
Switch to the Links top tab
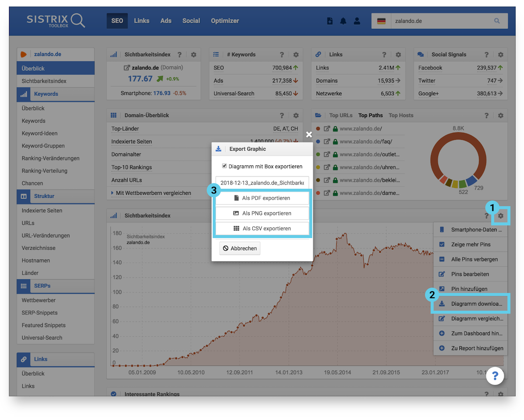tap(141, 21)
